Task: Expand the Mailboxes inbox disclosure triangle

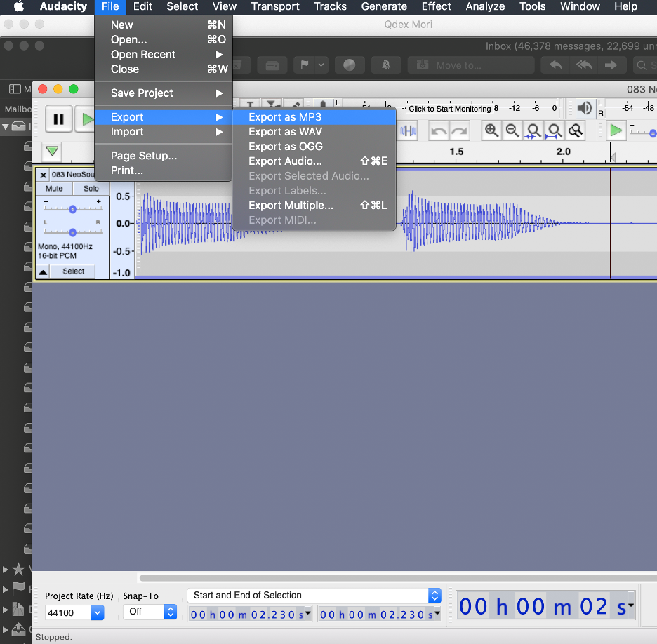Action: coord(6,126)
